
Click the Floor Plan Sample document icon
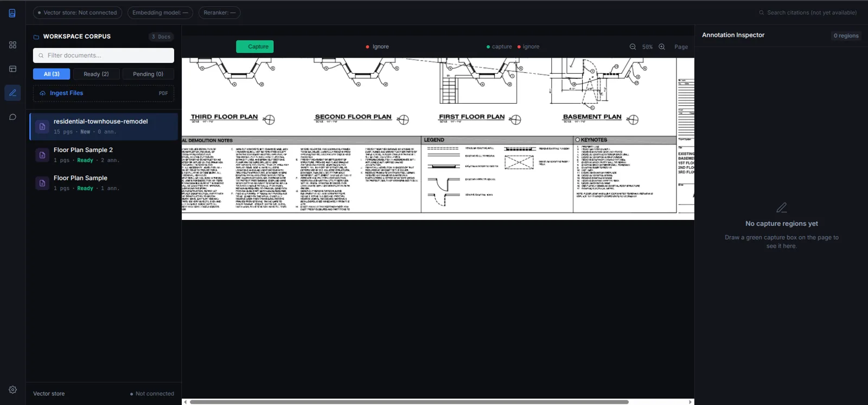tap(42, 183)
